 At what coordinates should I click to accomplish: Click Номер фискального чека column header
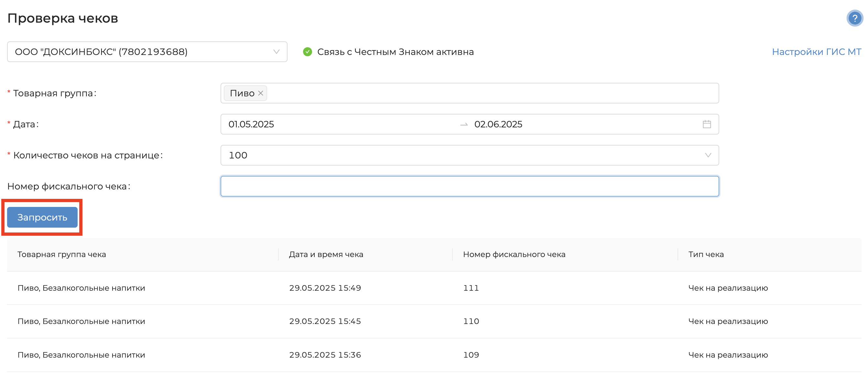pos(514,254)
